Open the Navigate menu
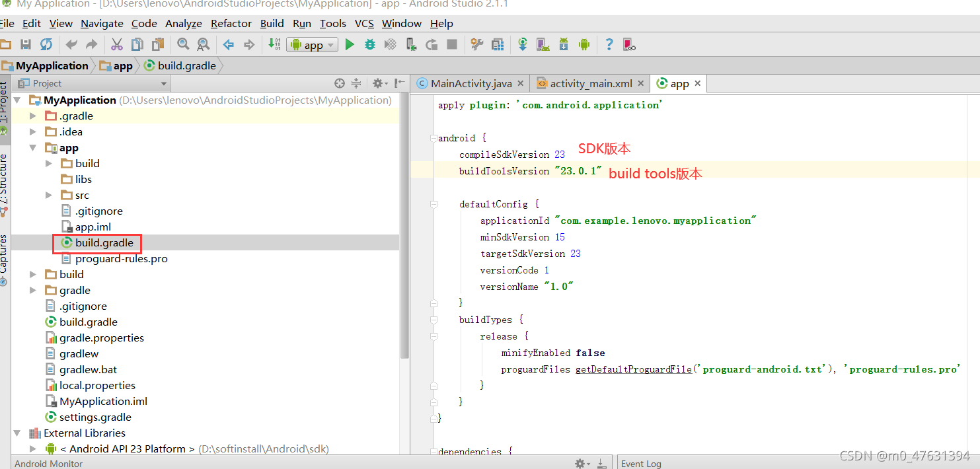 click(102, 23)
